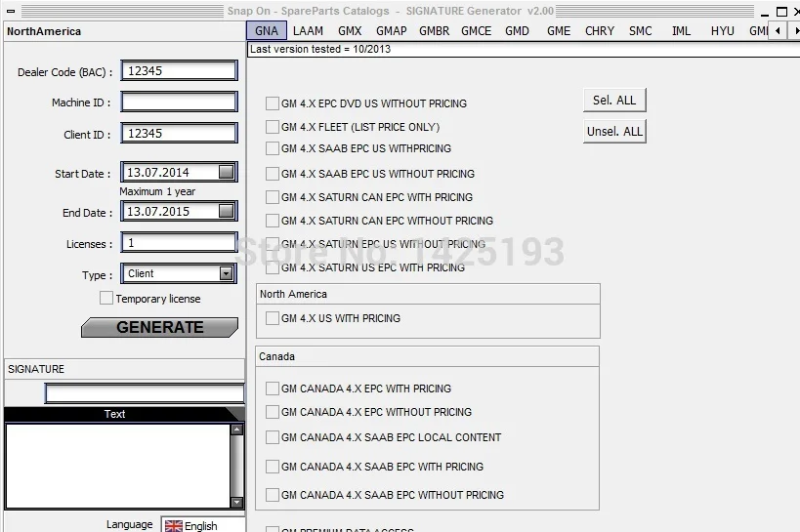
Task: Check GM 4.X SATURN CAN EPC WITH PRICING
Action: [x=273, y=197]
